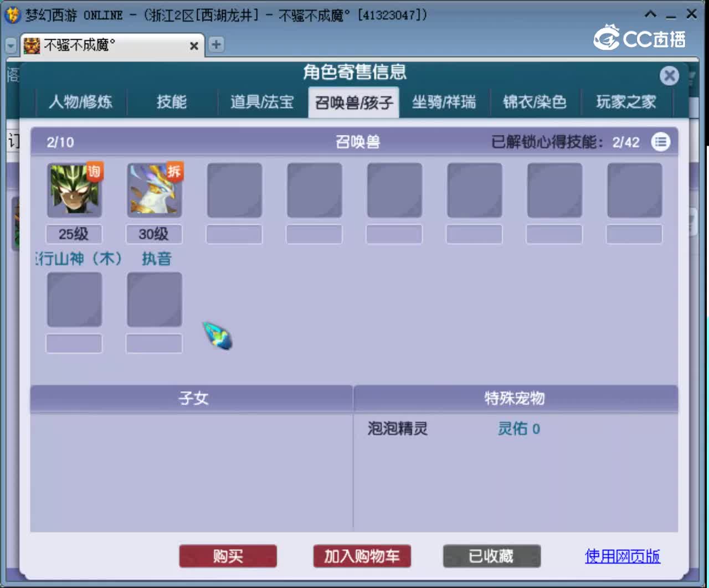The image size is (709, 588).
Task: Switch to the 坐骑/祥瑞 tab
Action: click(444, 102)
